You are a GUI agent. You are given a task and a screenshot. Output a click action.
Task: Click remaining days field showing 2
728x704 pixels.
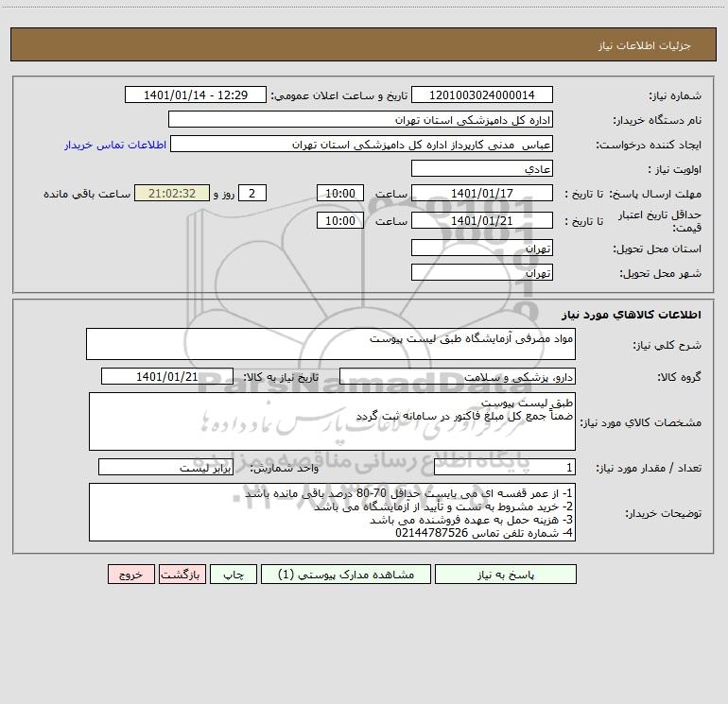click(252, 193)
